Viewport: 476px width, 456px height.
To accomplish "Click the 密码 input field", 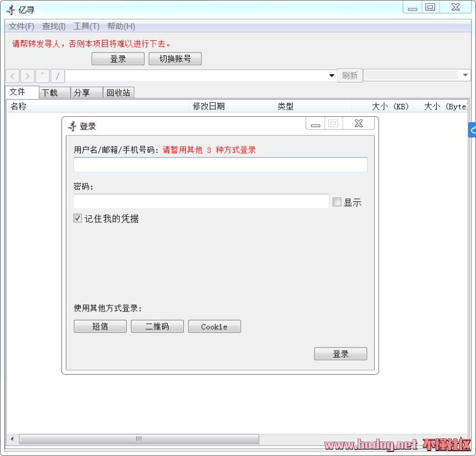I will click(x=201, y=201).
